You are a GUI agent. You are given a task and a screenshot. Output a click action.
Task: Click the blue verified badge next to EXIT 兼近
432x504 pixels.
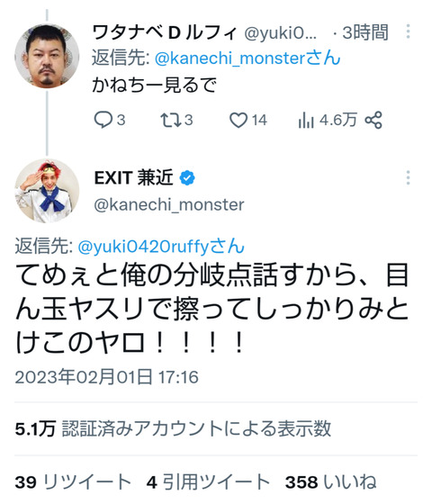coord(187,178)
